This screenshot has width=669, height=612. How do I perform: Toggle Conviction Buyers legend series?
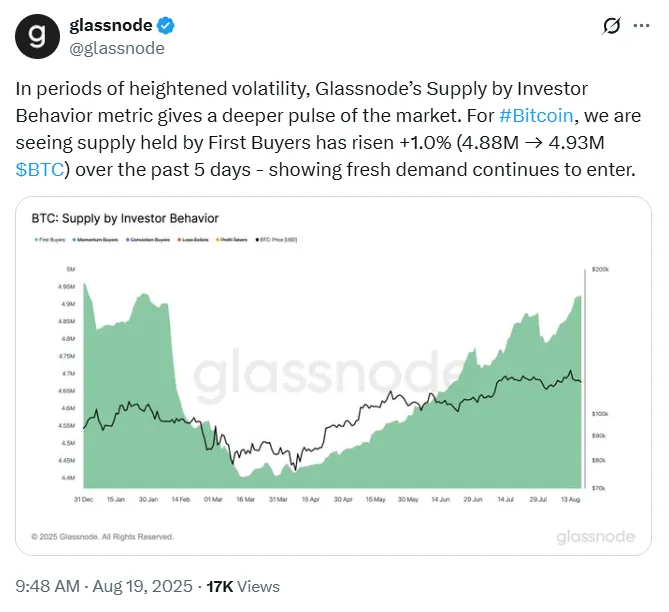(148, 240)
